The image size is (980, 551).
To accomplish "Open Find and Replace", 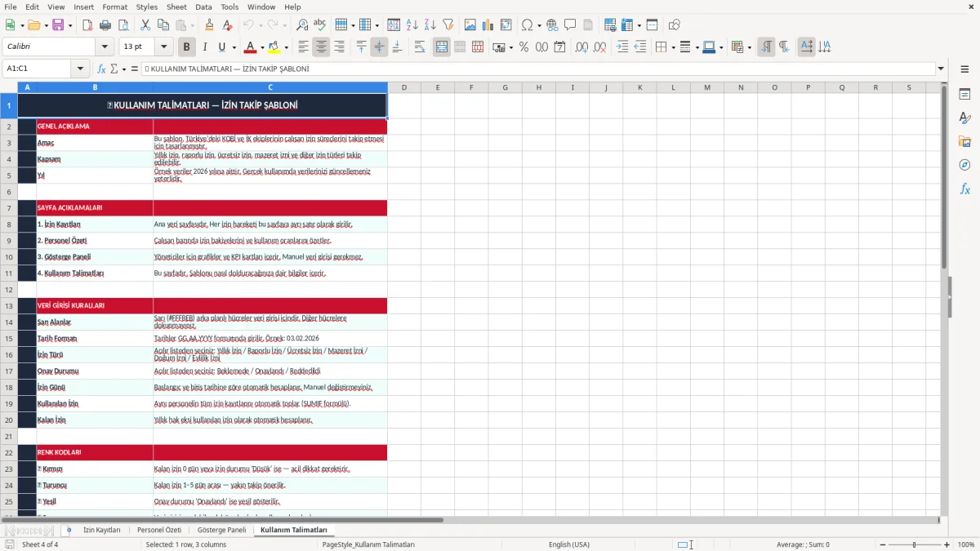I will click(302, 25).
